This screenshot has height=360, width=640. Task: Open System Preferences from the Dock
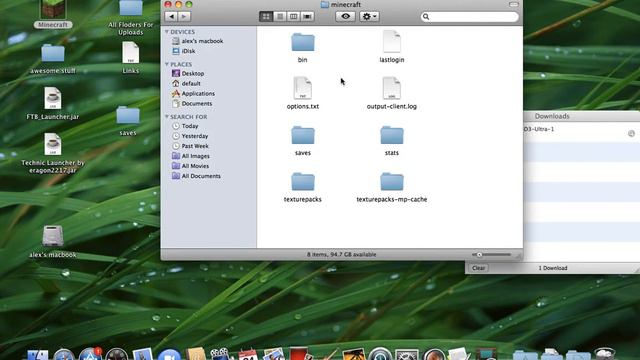pos(407,355)
